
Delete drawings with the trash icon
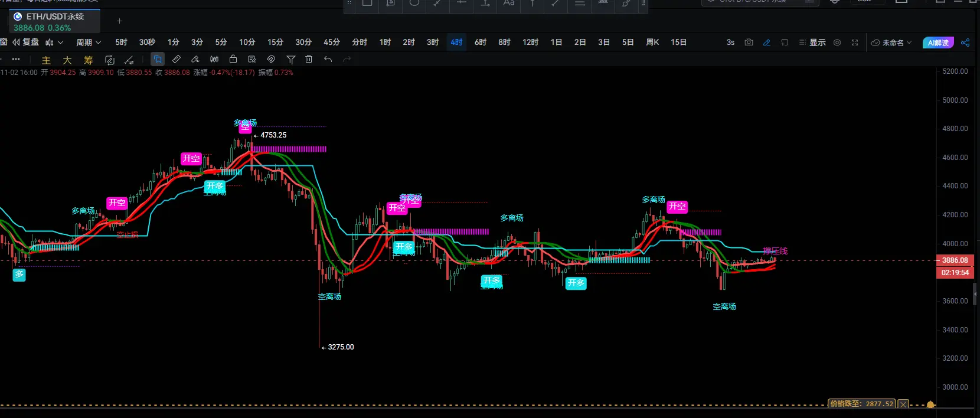309,59
